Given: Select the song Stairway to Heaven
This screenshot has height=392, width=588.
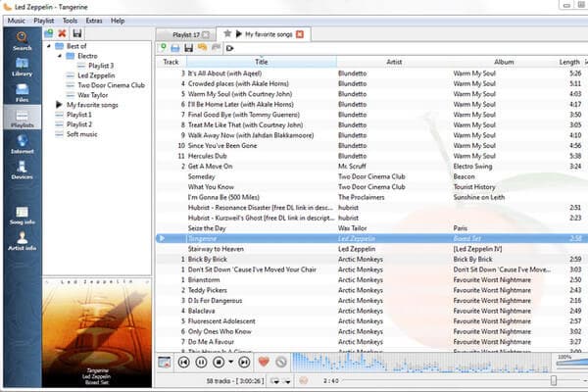Looking at the screenshot, I should click(216, 249).
